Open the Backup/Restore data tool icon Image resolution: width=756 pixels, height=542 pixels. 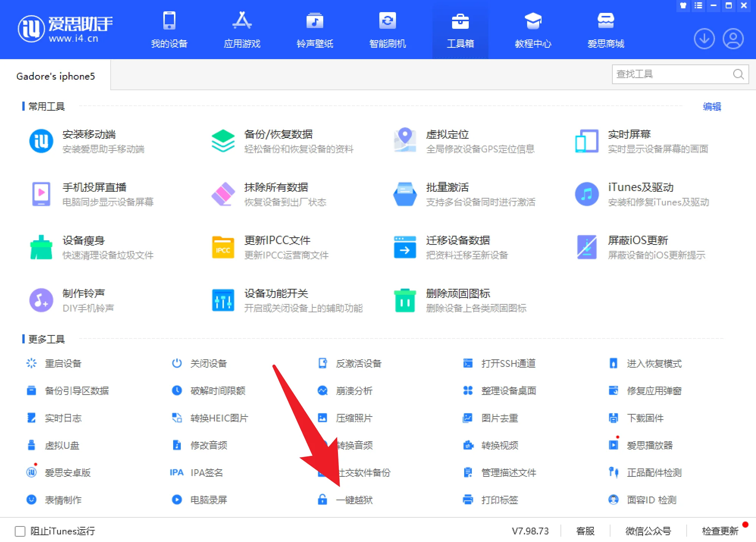223,141
